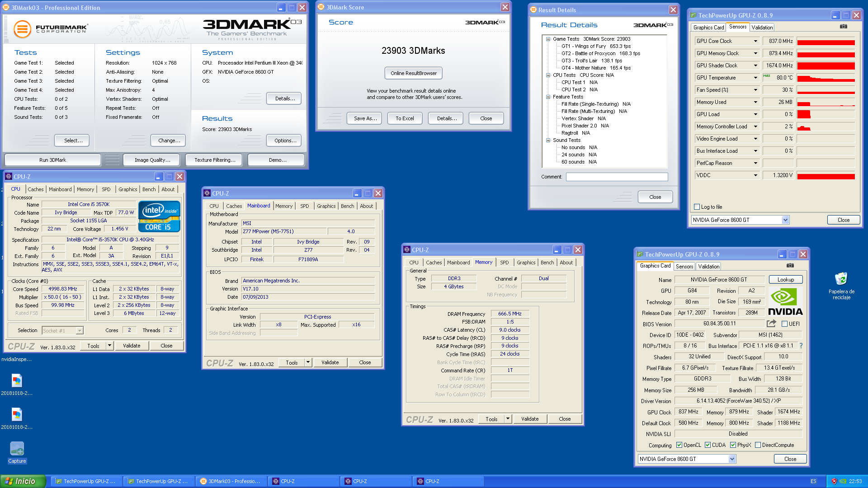The width and height of the screenshot is (868, 488).
Task: Click the GPU Temperature graph bar
Action: pos(826,78)
